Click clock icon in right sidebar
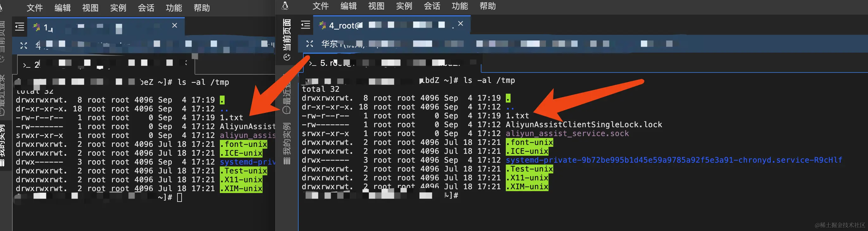The image size is (868, 231). (287, 57)
